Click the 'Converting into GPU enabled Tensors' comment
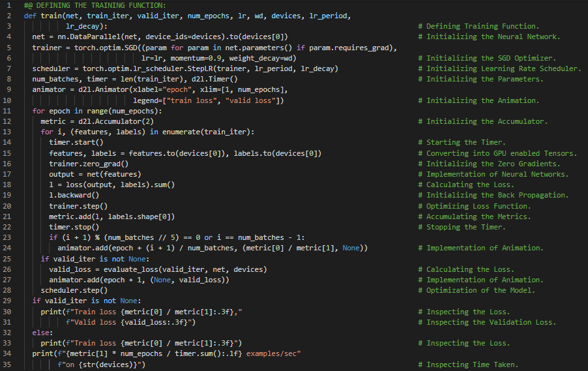The width and height of the screenshot is (588, 371). click(502, 153)
